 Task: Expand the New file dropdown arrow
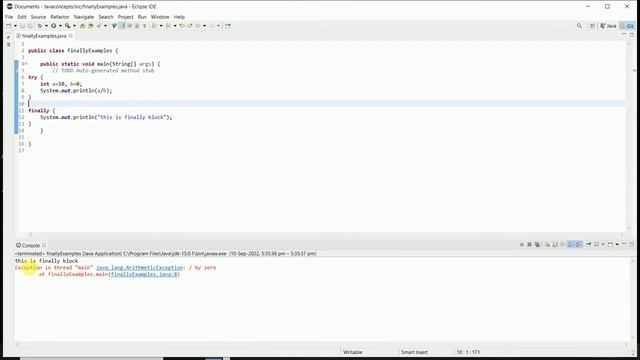(16, 26)
